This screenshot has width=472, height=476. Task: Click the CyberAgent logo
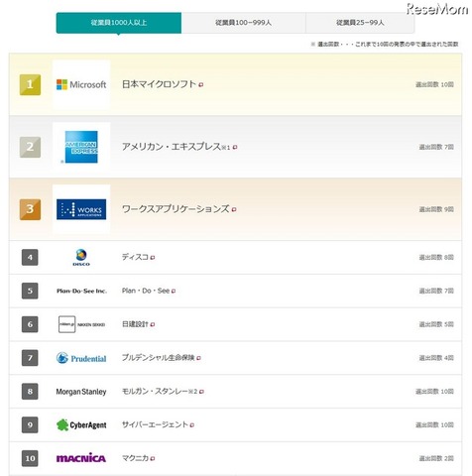[x=81, y=424]
